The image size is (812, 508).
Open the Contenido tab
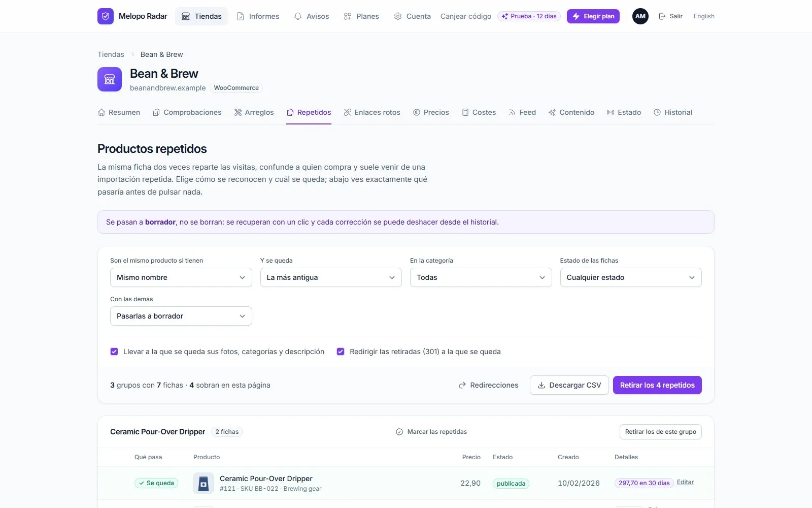(x=571, y=112)
